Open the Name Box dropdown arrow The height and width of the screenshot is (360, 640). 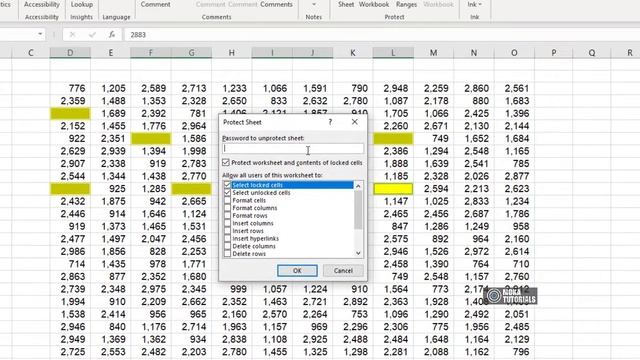point(40,34)
